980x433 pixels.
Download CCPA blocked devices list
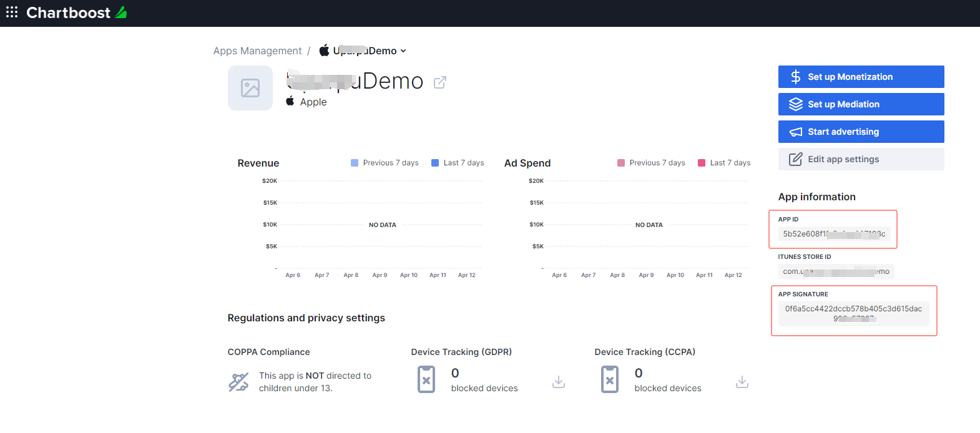pyautogui.click(x=742, y=381)
